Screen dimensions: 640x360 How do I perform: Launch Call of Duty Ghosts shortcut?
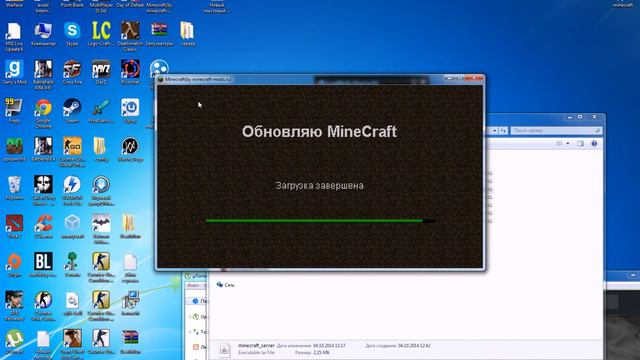click(x=43, y=185)
